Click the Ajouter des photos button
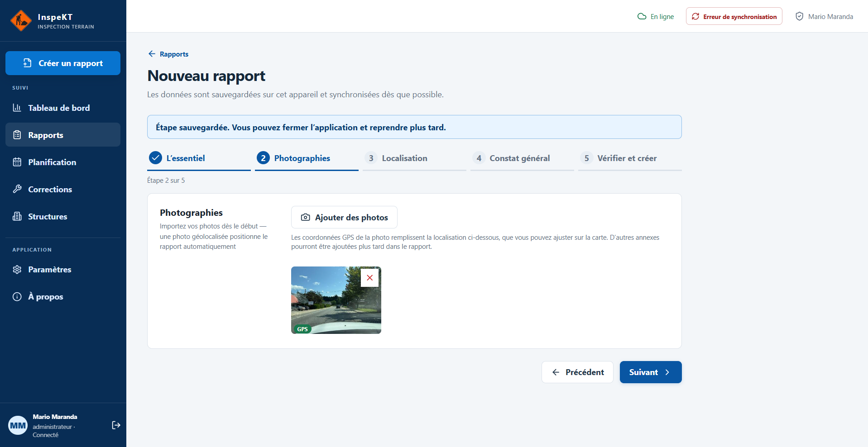 (344, 217)
